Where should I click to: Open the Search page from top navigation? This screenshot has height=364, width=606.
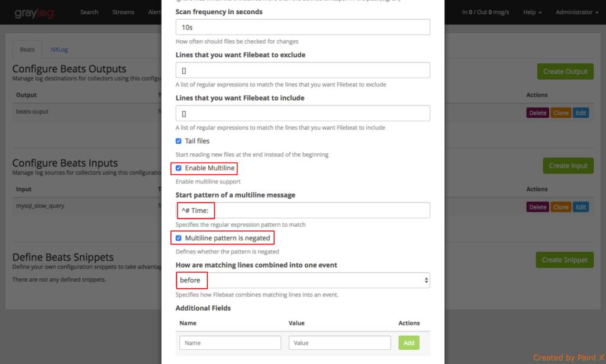[89, 12]
